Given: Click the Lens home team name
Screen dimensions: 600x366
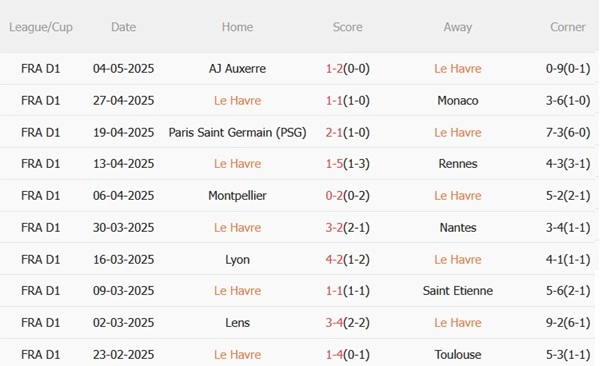Looking at the screenshot, I should point(237,322).
